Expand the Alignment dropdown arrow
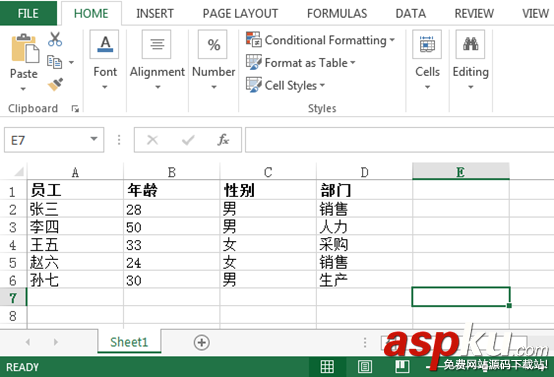554x377 pixels. coord(158,87)
